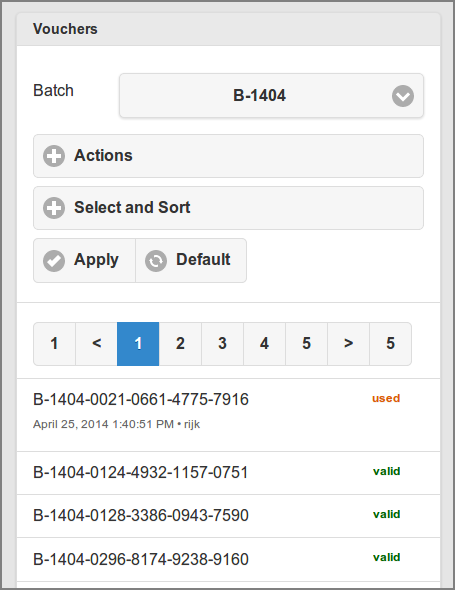Screen dimensions: 455x590
Task: Click the Apply button
Action: coord(84,260)
